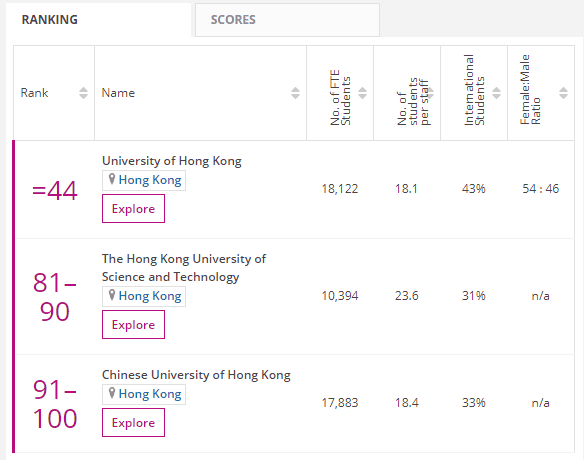Screen dimensions: 584x460
Task: Click location pin icon for University of Hong Kong
Action: (x=111, y=179)
